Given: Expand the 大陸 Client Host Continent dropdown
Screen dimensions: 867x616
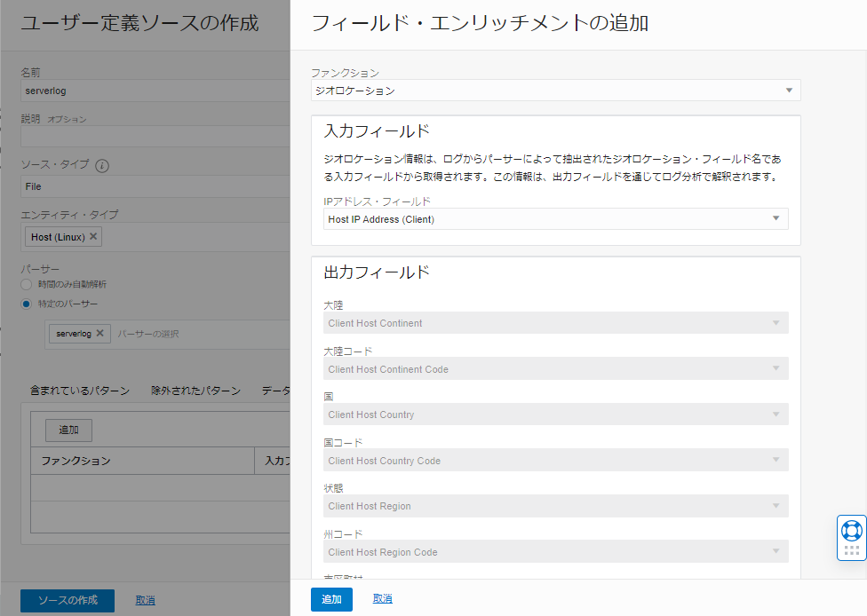Looking at the screenshot, I should 555,323.
